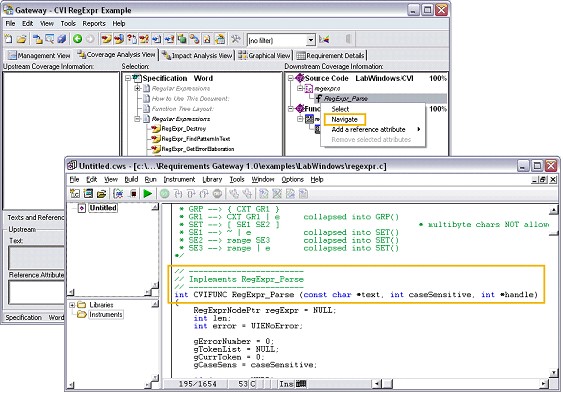The image size is (563, 394).
Task: Collapse the Source Code LabWindows/CVI node
Action: click(290, 78)
